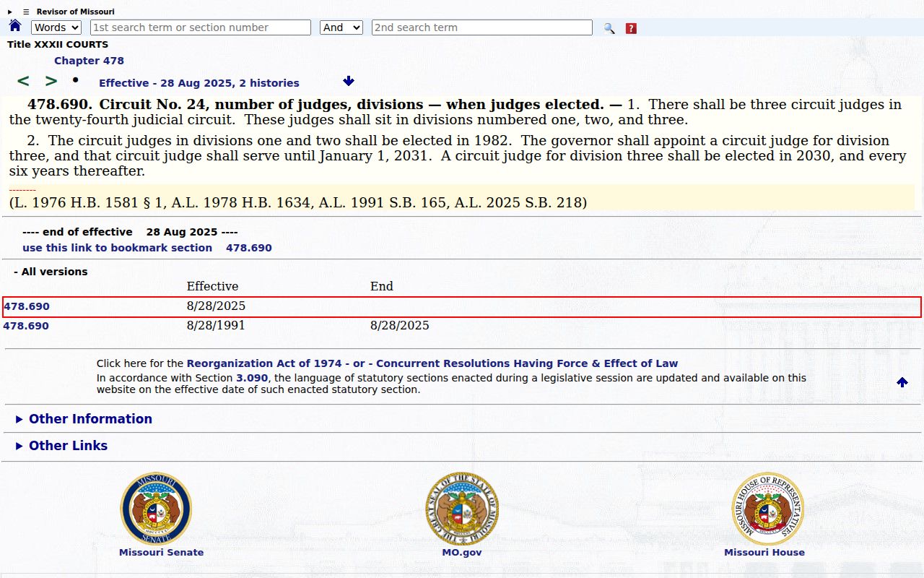The width and height of the screenshot is (924, 578).
Task: Click the Title XXXII COURTS heading
Action: click(58, 45)
